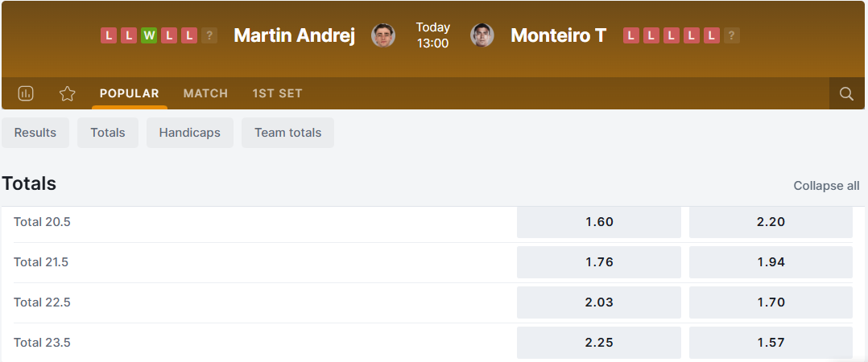Viewport: 868px width, 362px height.
Task: Pick odds 1.94 for Total 21.5
Action: pyautogui.click(x=771, y=262)
